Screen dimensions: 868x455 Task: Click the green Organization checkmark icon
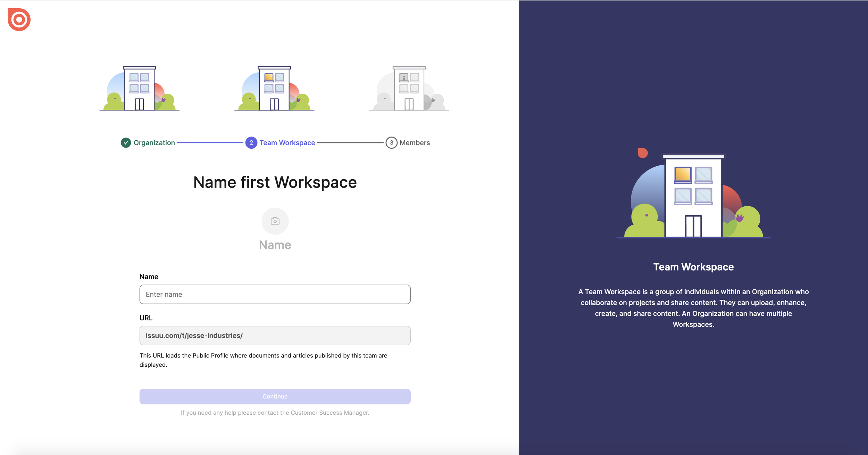coord(126,143)
